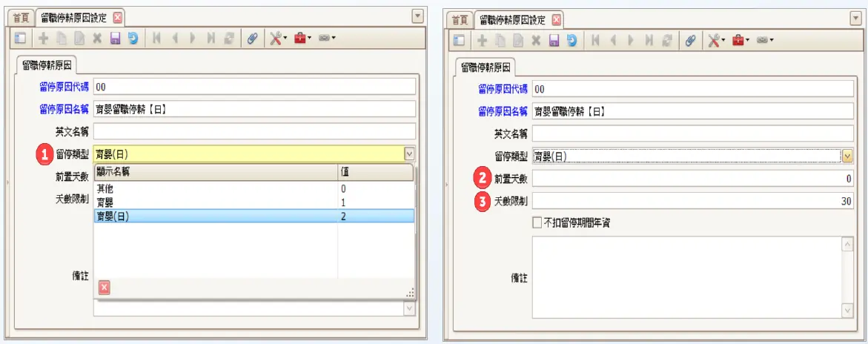The width and height of the screenshot is (868, 344).
Task: Click the save icon in the left window toolbar
Action: [115, 39]
